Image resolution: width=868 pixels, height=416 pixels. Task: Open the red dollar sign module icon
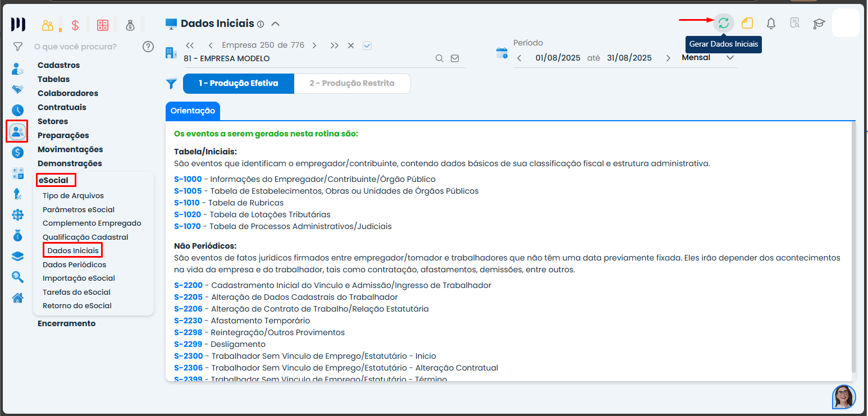point(75,25)
